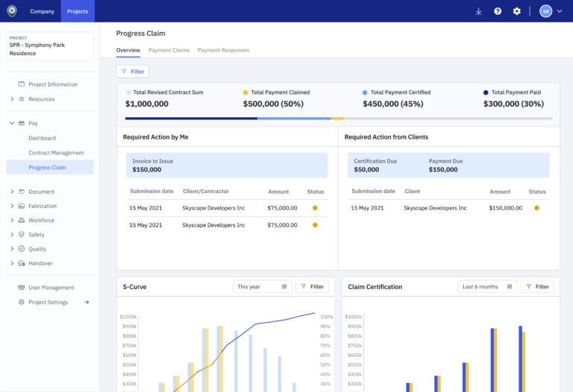573x392 pixels.
Task: Click the calendar icon in the Last 6 months field
Action: tap(510, 286)
